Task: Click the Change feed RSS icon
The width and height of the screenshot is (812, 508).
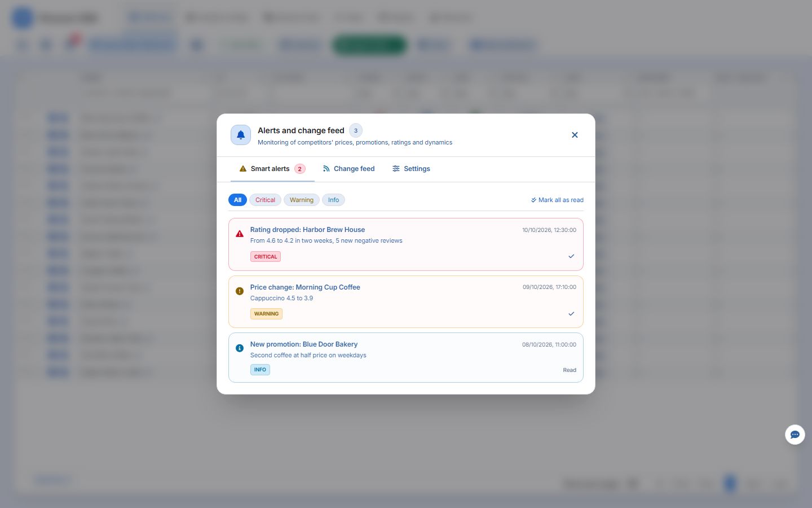Action: tap(326, 169)
